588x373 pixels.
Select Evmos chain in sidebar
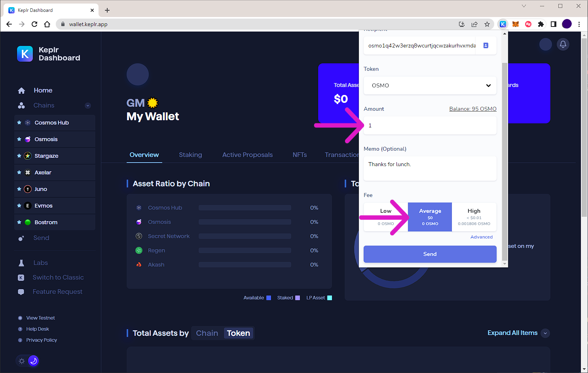pos(55,206)
